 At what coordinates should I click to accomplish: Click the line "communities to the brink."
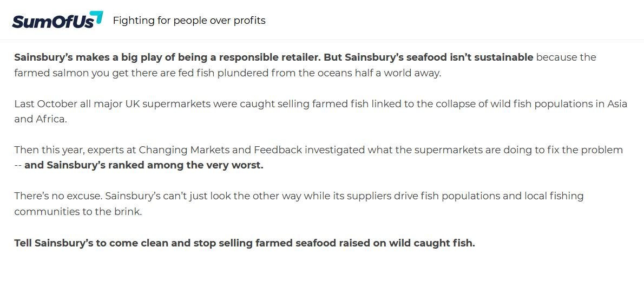point(78,211)
